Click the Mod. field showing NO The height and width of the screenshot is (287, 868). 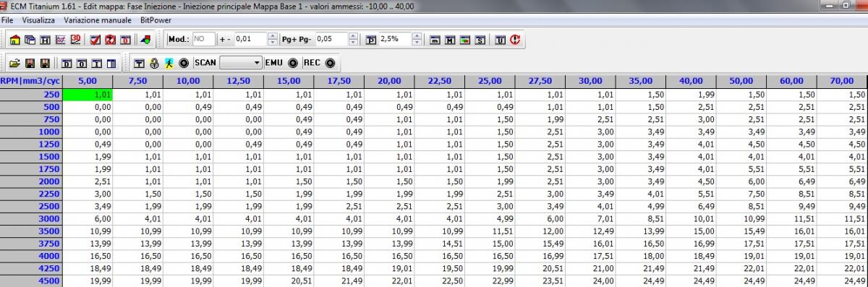pos(204,40)
